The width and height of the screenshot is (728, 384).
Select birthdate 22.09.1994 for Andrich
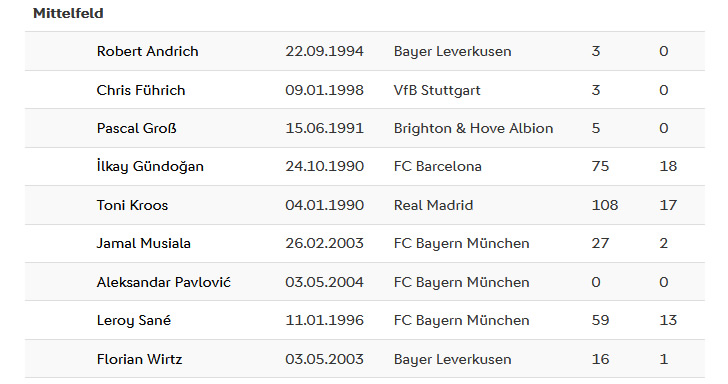coord(325,51)
